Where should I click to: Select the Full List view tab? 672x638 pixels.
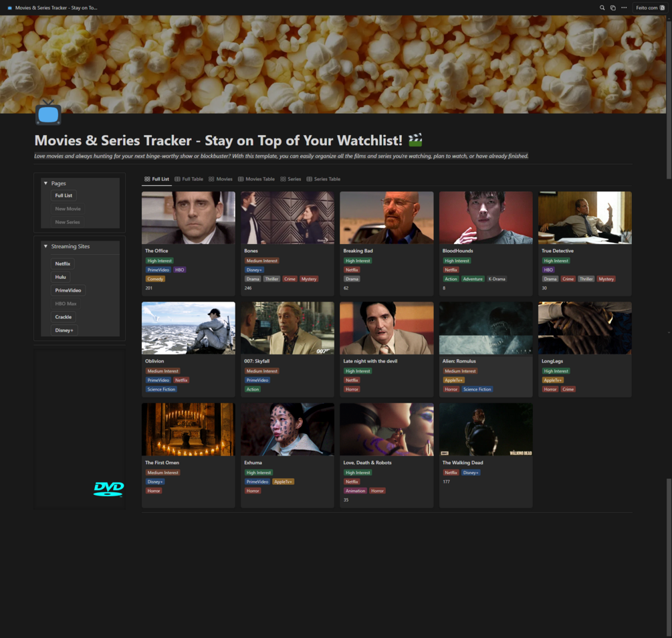coord(157,179)
